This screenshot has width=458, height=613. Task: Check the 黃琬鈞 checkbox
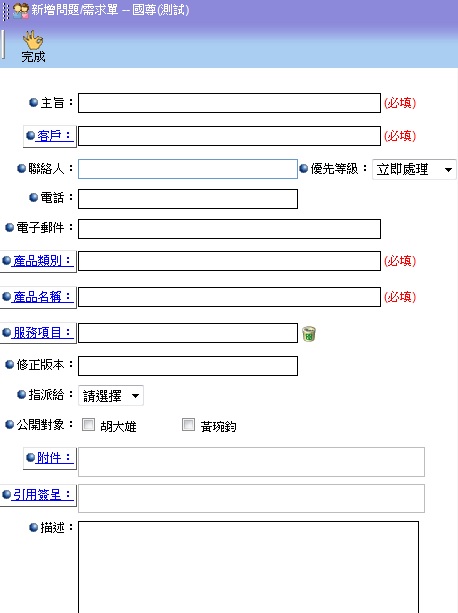click(x=188, y=425)
